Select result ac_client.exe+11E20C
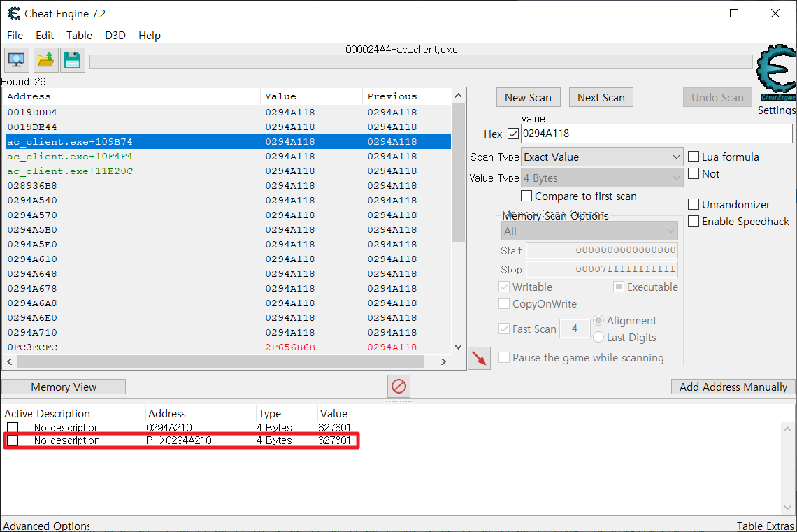The height and width of the screenshot is (532, 797). point(228,171)
